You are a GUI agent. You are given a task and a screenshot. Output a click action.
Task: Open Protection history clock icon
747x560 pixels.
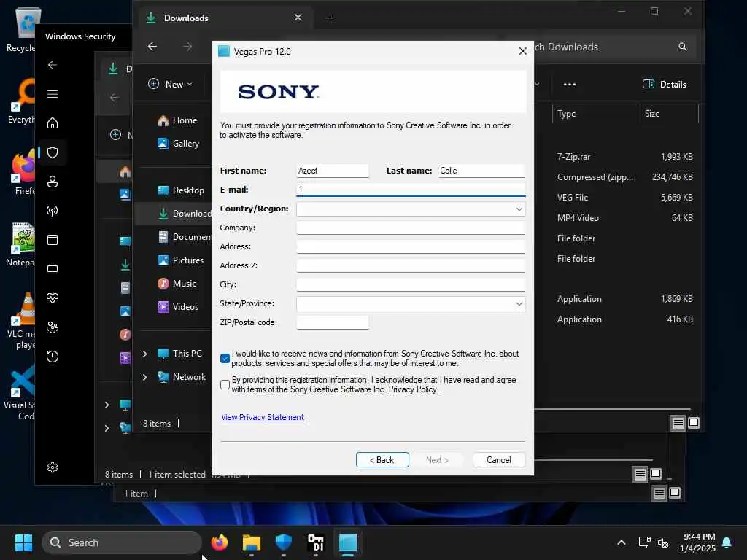tap(53, 357)
